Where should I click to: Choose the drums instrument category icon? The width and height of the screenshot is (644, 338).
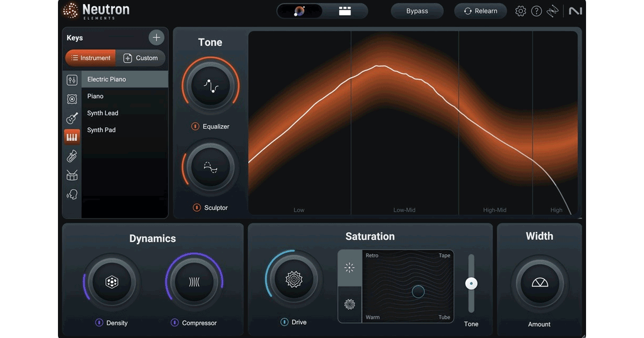(x=72, y=175)
